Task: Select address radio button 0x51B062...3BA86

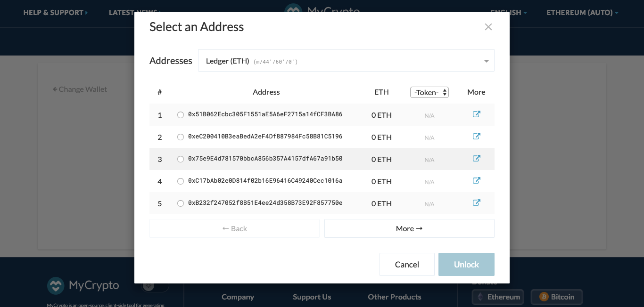Action: click(x=181, y=115)
